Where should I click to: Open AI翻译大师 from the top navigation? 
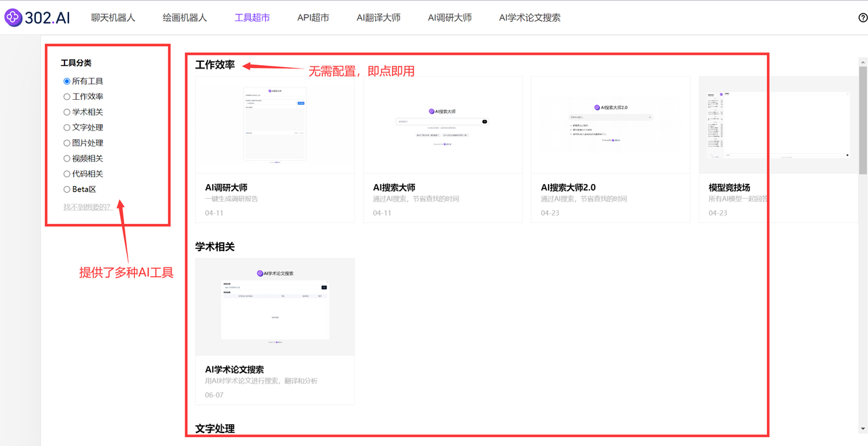pyautogui.click(x=378, y=18)
